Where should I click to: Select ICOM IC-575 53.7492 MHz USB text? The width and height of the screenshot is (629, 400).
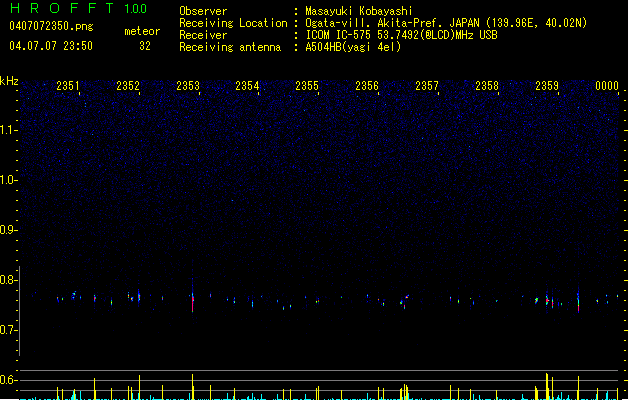(x=401, y=35)
